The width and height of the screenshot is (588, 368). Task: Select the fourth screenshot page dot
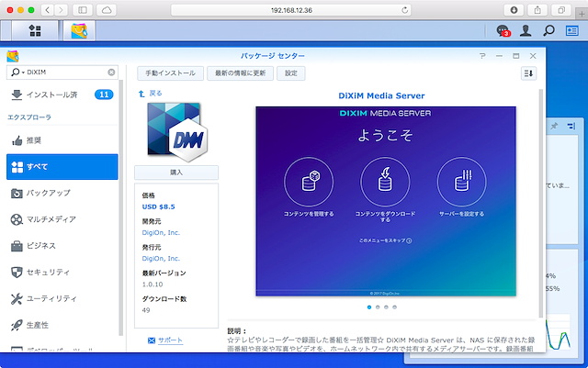coord(394,307)
